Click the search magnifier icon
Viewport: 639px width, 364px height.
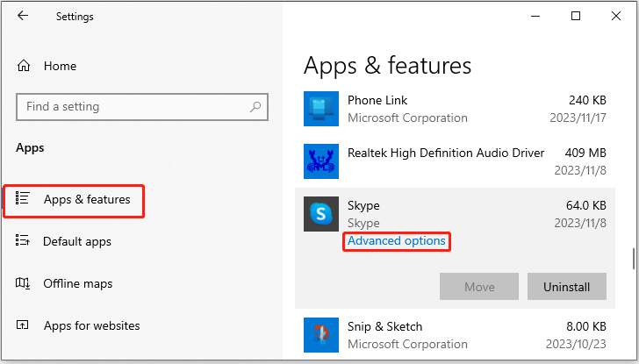255,107
